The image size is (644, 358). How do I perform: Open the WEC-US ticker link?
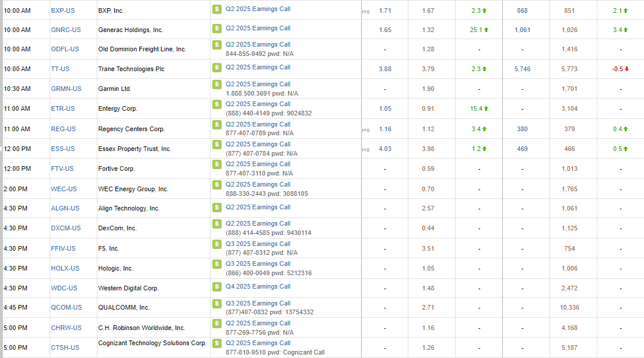point(64,189)
